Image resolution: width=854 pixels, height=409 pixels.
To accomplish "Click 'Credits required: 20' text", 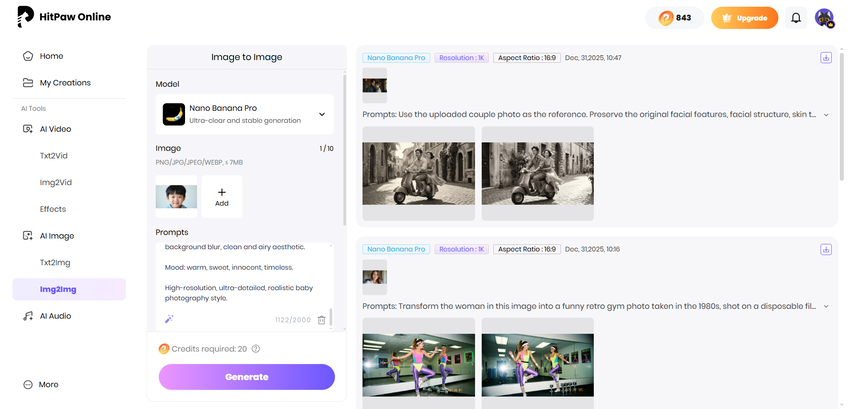I will (209, 349).
